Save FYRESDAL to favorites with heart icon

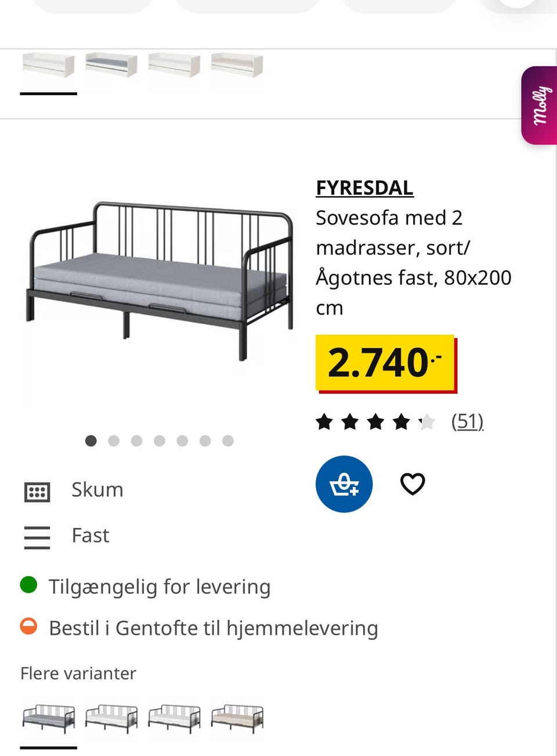(413, 484)
